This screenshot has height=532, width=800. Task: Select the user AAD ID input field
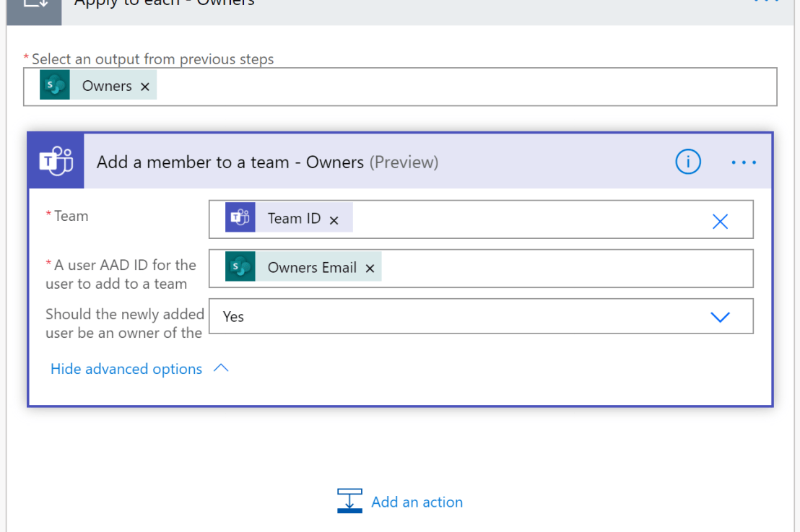click(x=542, y=267)
